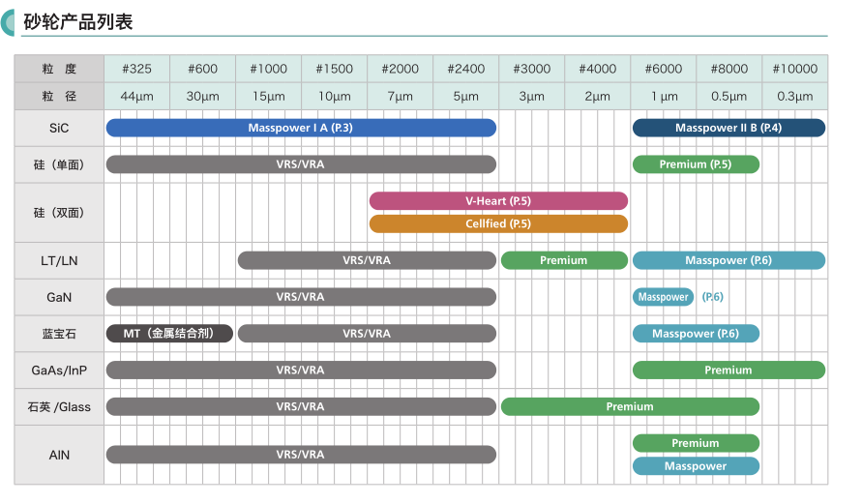Select the SiC row label
Image resolution: width=862 pixels, height=504 pixels.
point(59,128)
